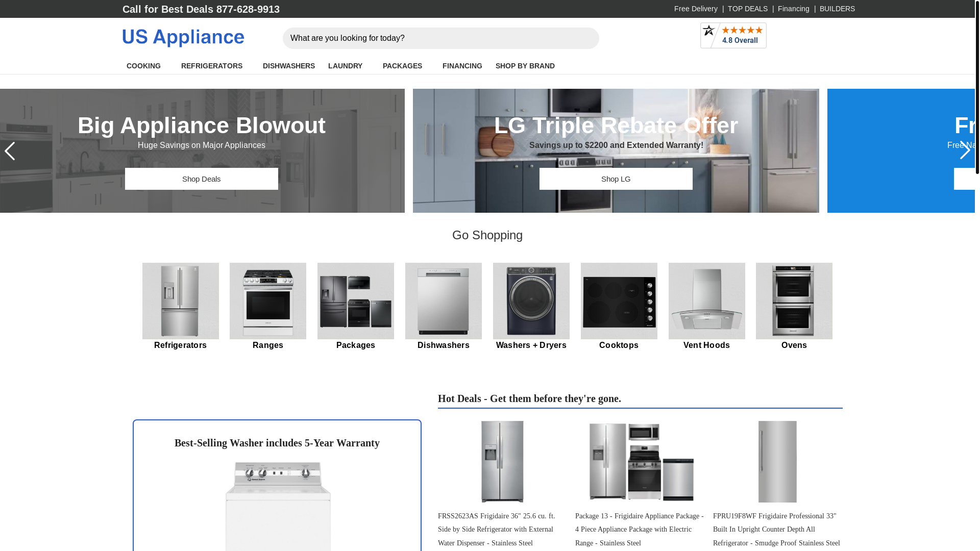
Task: Advance to next carousel slide arrow
Action: coord(965,151)
